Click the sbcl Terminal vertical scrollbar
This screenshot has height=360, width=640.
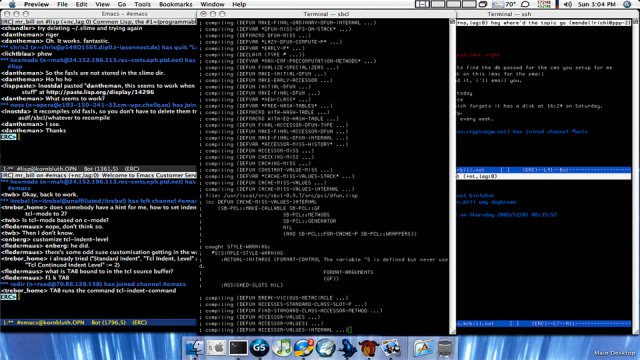452,176
